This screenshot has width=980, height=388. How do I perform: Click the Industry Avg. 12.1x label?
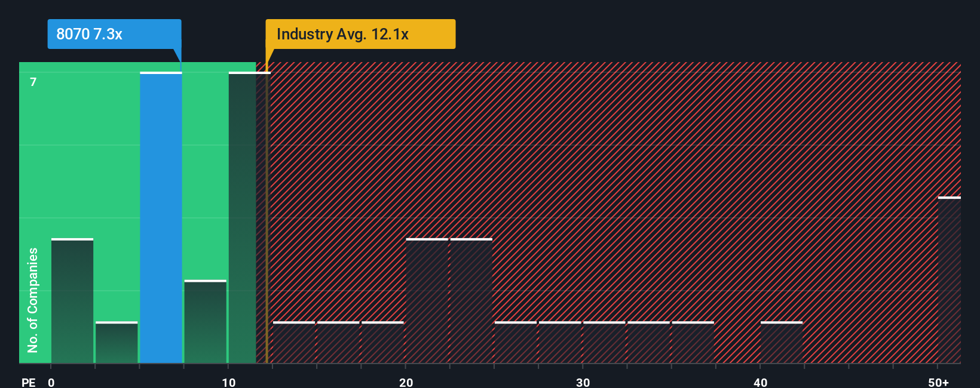(x=360, y=34)
